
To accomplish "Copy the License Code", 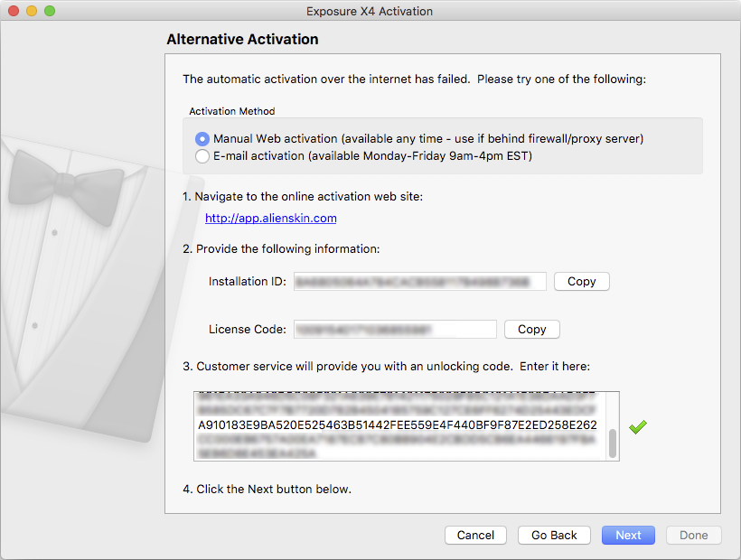I will click(532, 329).
